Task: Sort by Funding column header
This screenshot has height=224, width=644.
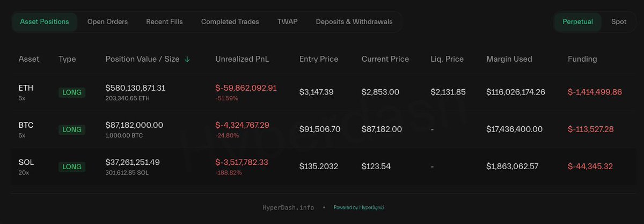Action: [582, 59]
